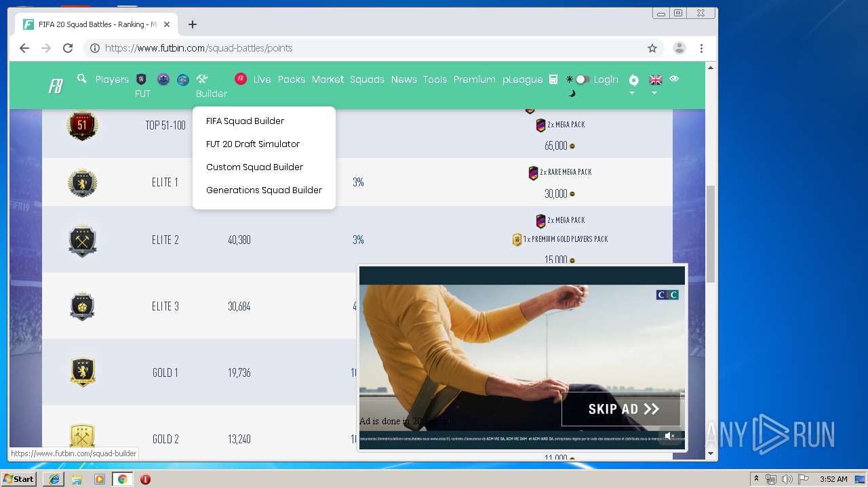This screenshot has height=488, width=868.
Task: Bookmark this page with star
Action: click(x=652, y=48)
